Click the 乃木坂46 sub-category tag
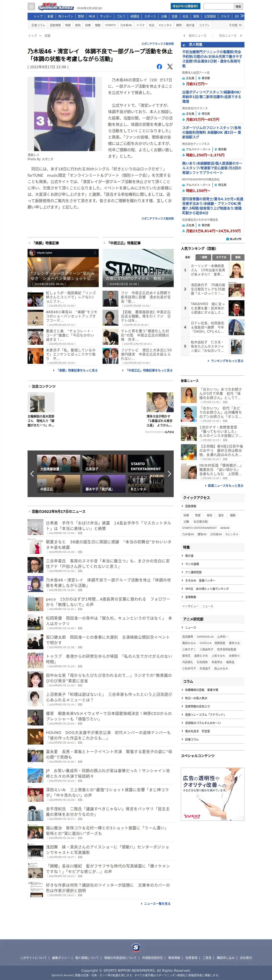Screen dimensions: 272x980 [x=126, y=25]
